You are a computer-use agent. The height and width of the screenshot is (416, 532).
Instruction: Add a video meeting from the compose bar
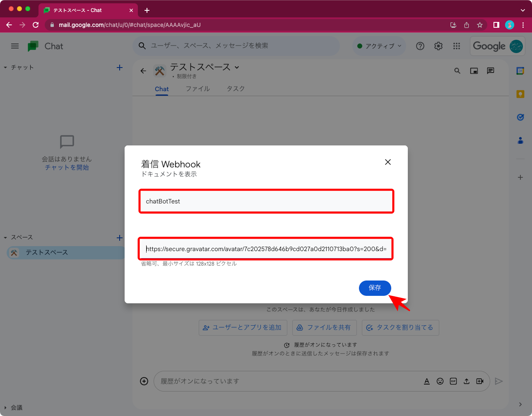[480, 381]
